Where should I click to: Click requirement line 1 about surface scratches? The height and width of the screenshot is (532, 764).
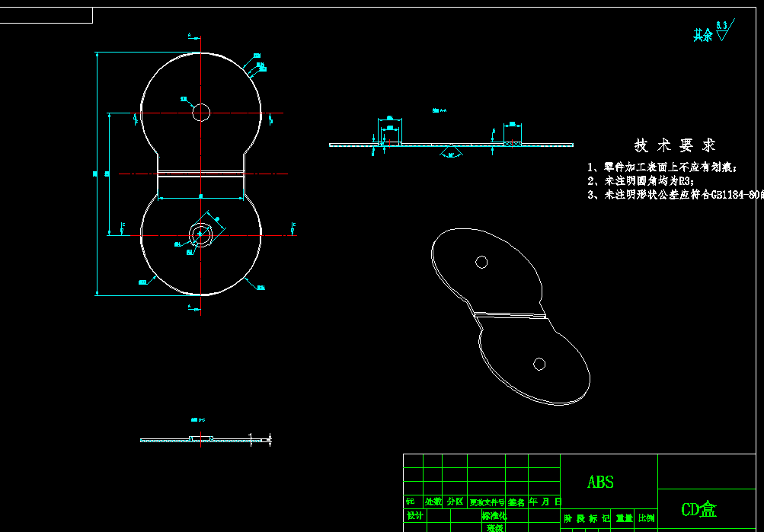662,167
